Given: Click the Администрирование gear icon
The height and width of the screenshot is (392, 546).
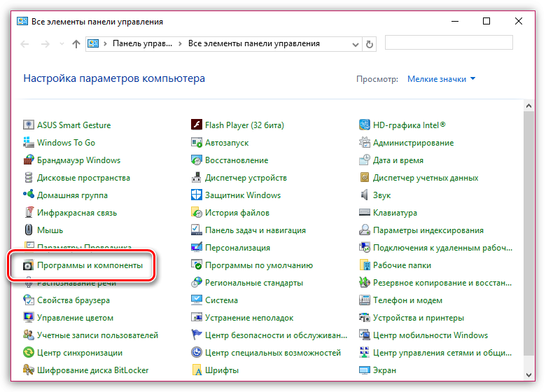Looking at the screenshot, I should point(364,142).
